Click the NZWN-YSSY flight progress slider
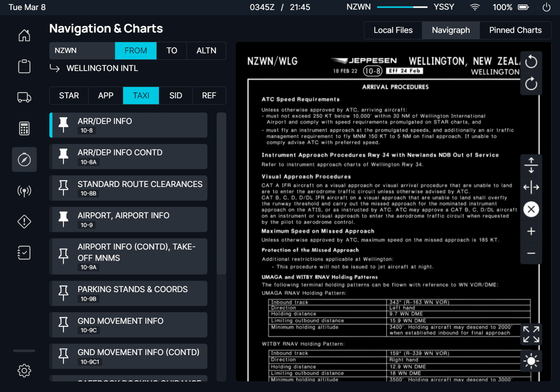Image resolution: width=560 pixels, height=392 pixels. coord(402,7)
